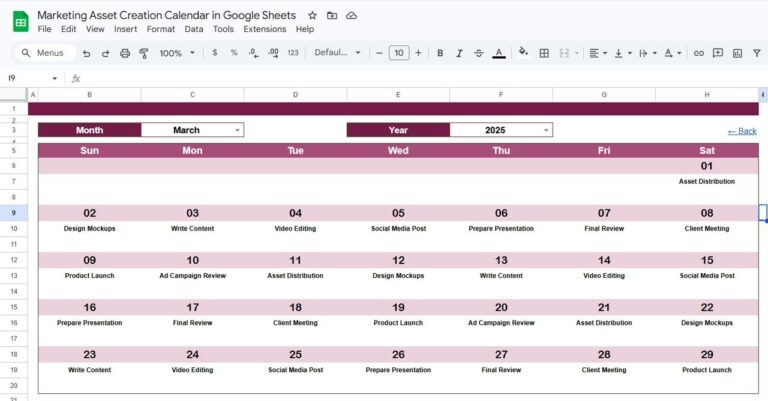Open the 123 number formats button
The width and height of the screenshot is (768, 401).
click(x=293, y=52)
